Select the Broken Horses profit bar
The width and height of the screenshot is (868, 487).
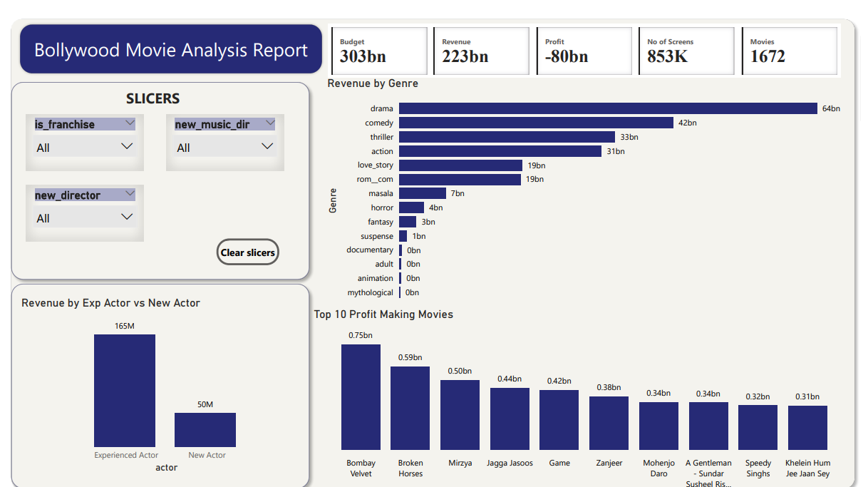[410, 408]
